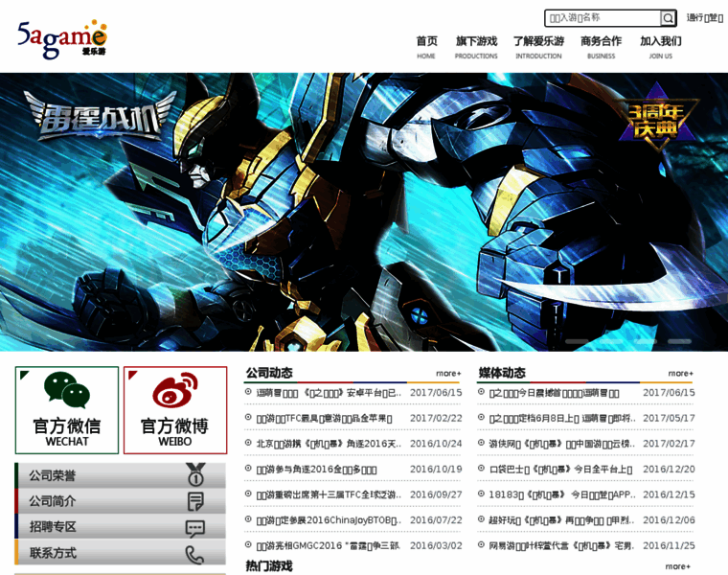Viewport: 728px width, 575px height.
Task: Click more+ next to 公司动态
Action: [448, 374]
